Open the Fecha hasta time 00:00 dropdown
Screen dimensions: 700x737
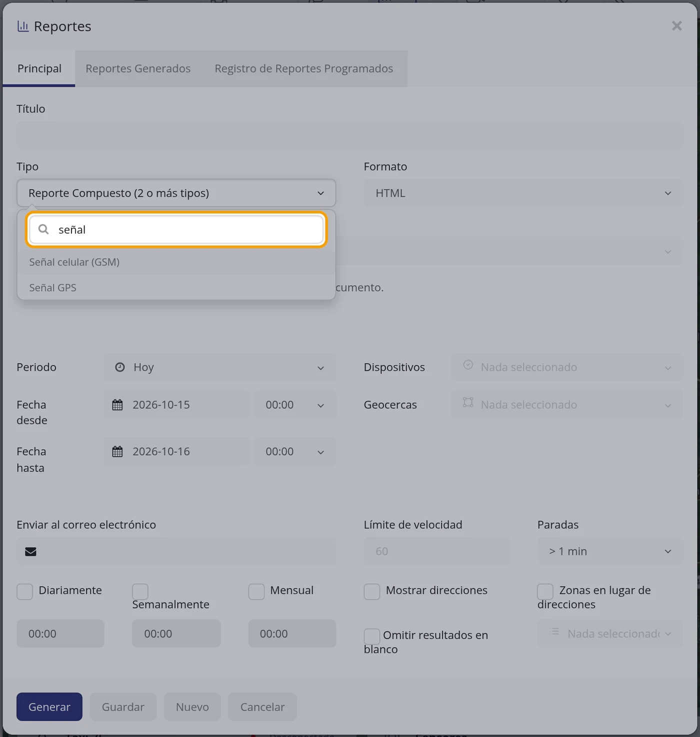coord(295,451)
